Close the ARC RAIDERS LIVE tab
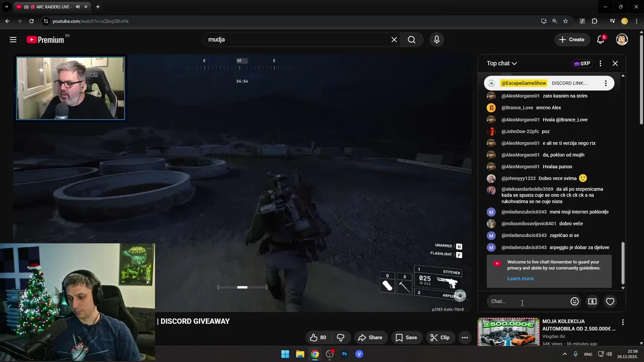 tap(87, 7)
